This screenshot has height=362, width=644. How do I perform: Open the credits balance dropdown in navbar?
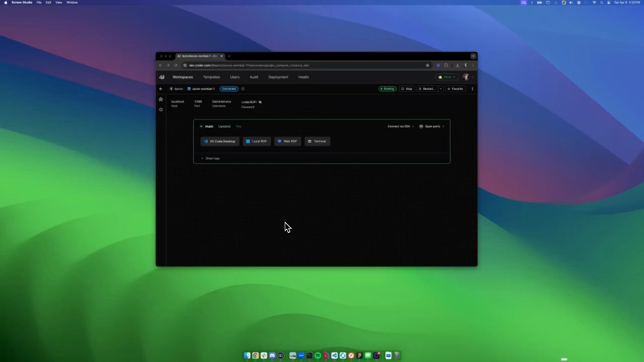[x=447, y=77]
